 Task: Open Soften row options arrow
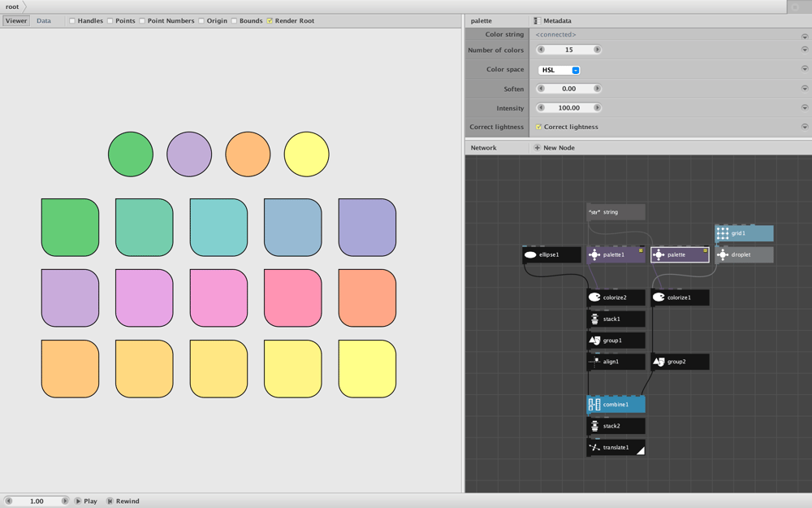(805, 89)
